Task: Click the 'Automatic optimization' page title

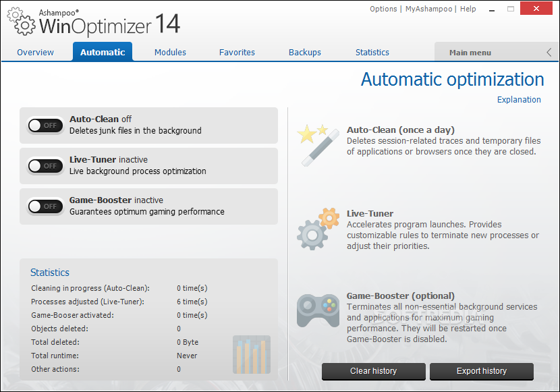Action: click(453, 80)
